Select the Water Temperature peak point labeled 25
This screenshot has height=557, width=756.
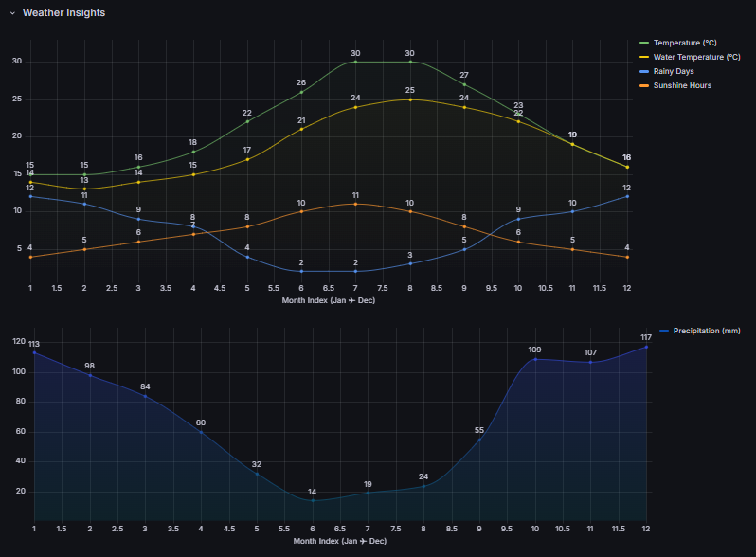[410, 99]
